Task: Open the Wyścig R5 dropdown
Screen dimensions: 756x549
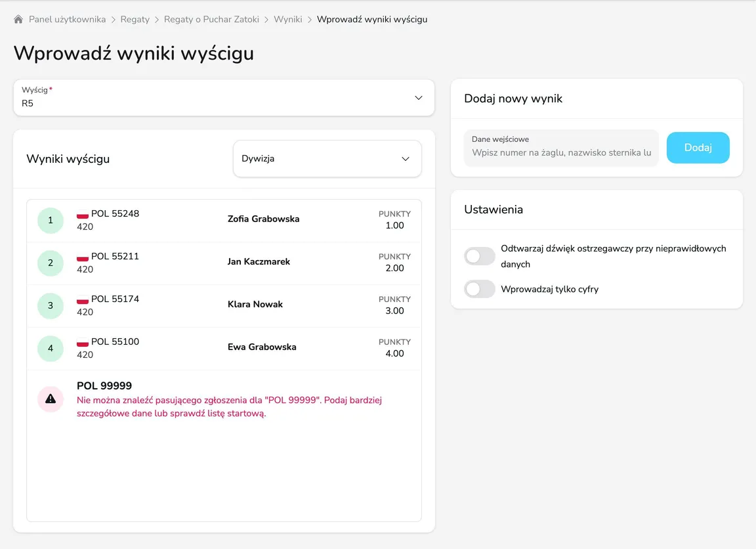Action: tap(224, 97)
